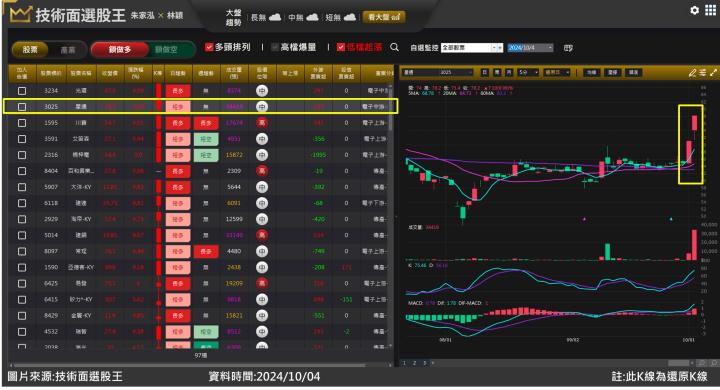
Task: Check watchlist box for stock 3234
Action: tap(22, 91)
